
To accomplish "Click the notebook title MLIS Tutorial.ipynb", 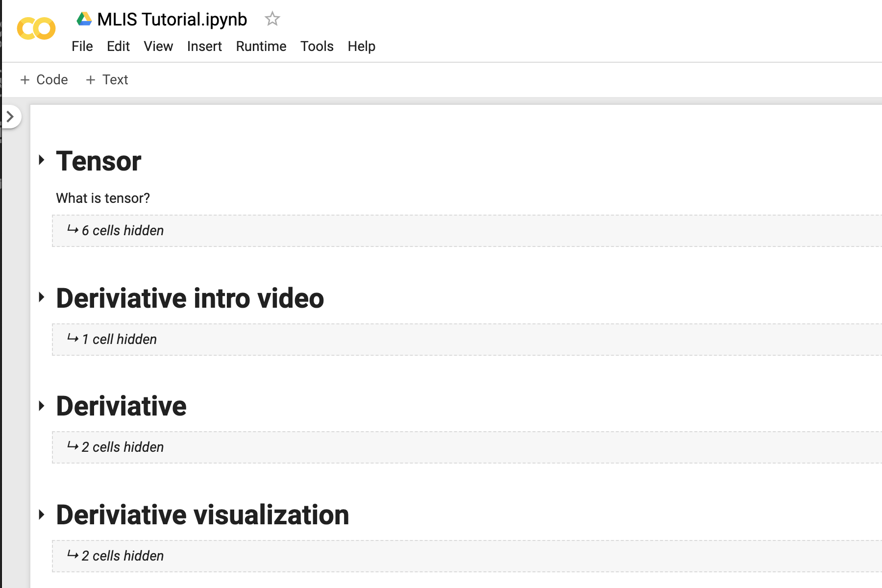I will point(172,19).
